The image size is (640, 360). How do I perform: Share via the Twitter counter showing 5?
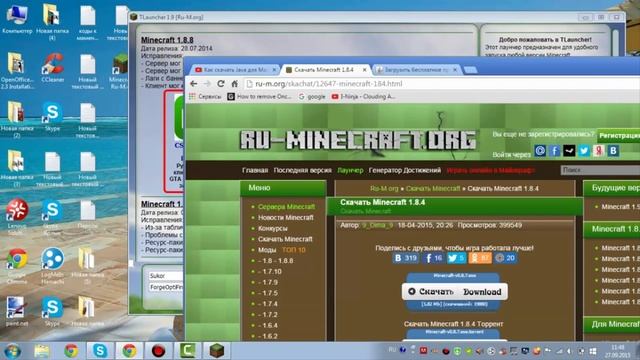pyautogui.click(x=456, y=258)
